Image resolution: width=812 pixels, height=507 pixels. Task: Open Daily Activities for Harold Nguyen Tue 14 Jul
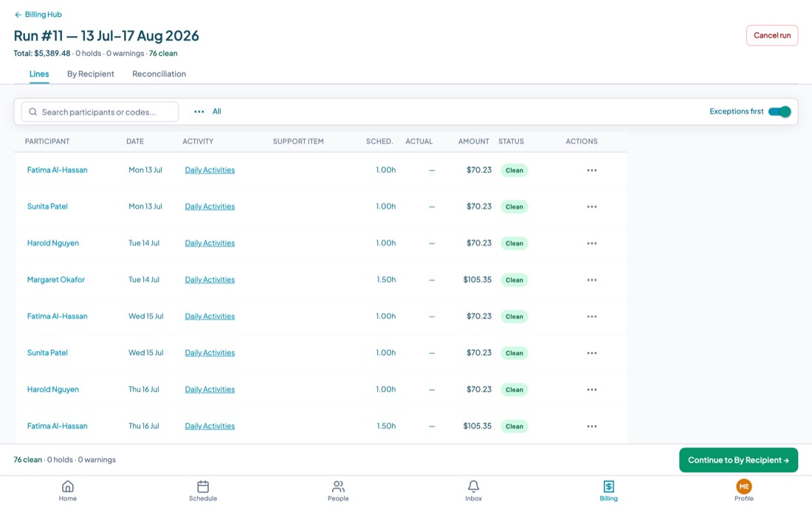pos(210,243)
